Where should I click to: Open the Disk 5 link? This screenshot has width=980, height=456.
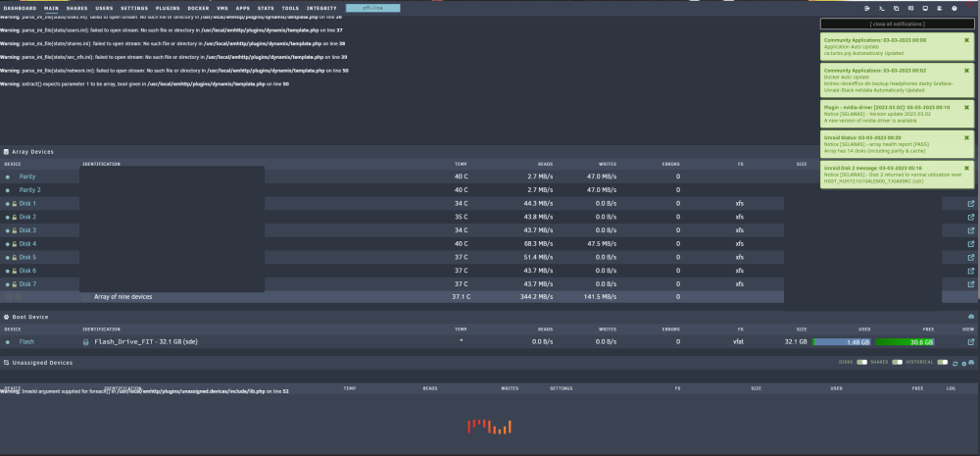coord(27,258)
